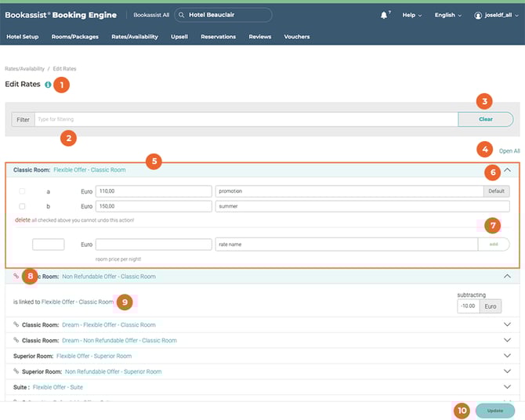Open the English language dropdown
The width and height of the screenshot is (525, 420).
coord(449,15)
